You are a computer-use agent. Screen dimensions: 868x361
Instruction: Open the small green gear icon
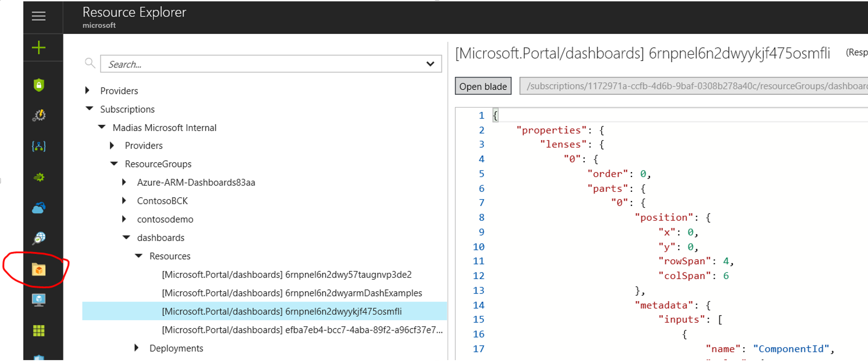tap(39, 177)
